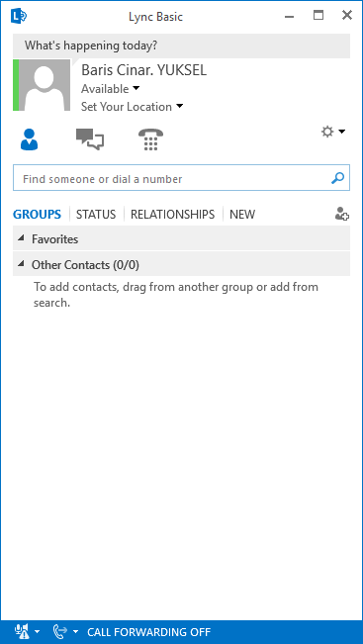
Task: Minimize the Lync Basic window
Action: (289, 17)
